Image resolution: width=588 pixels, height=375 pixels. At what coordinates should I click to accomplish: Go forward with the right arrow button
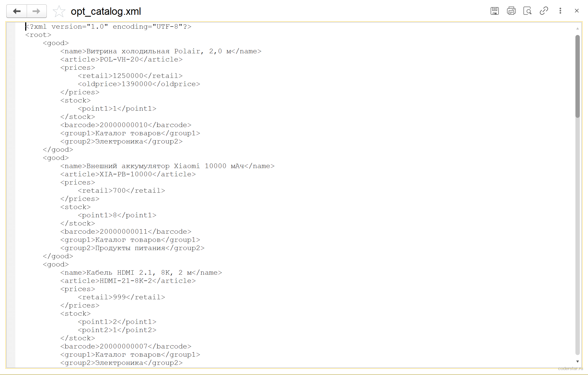click(36, 11)
